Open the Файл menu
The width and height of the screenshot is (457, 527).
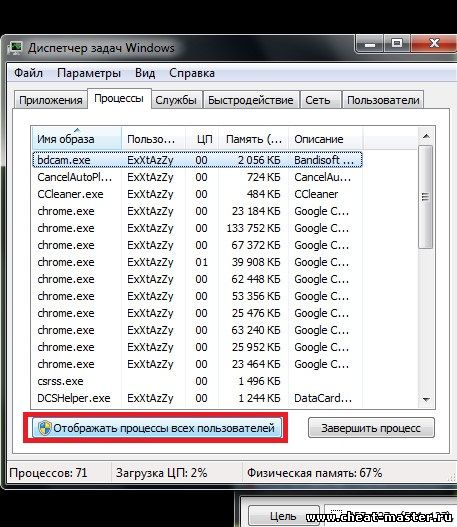[29, 73]
